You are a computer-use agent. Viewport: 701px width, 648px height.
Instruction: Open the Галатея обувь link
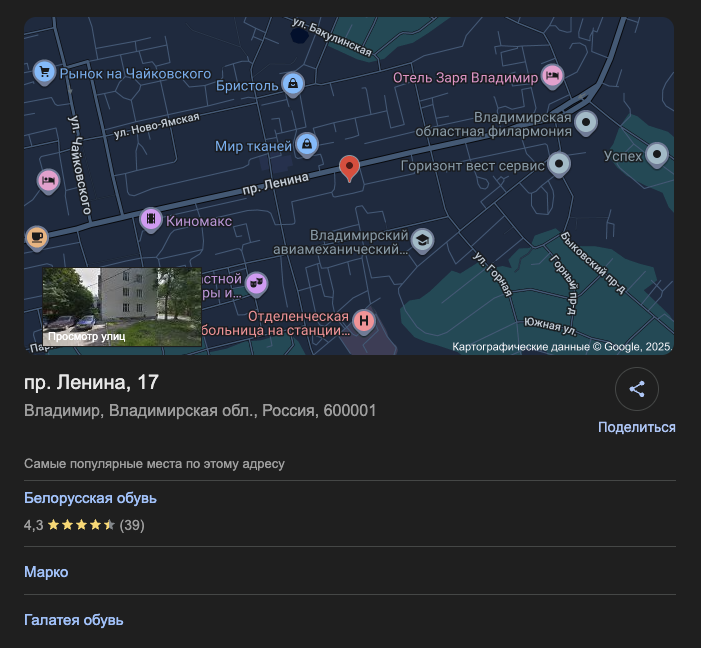pyautogui.click(x=74, y=620)
